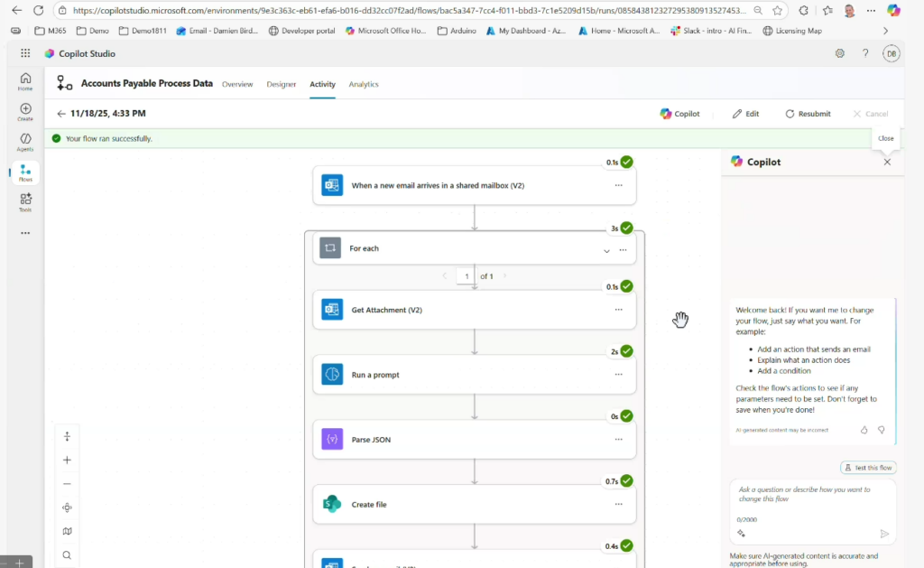Screen dimensions: 924x568
Task: Open menu for shared mailbox trigger
Action: 618,185
